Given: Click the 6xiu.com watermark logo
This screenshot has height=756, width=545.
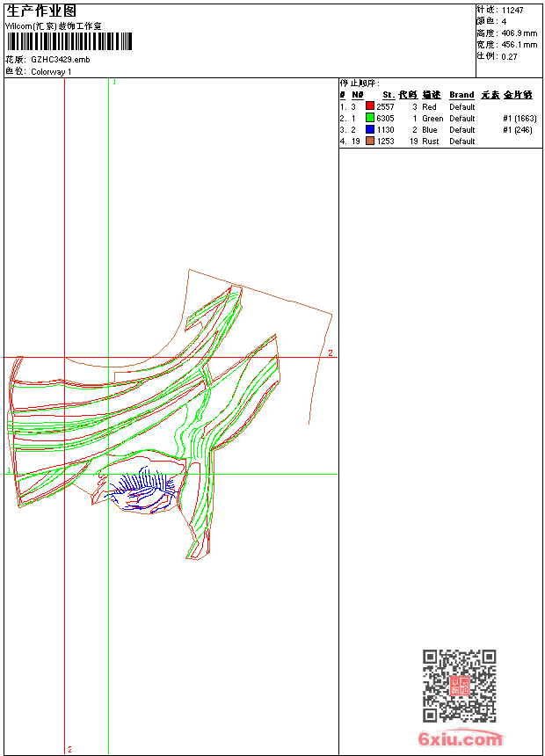Looking at the screenshot, I should click(x=460, y=740).
